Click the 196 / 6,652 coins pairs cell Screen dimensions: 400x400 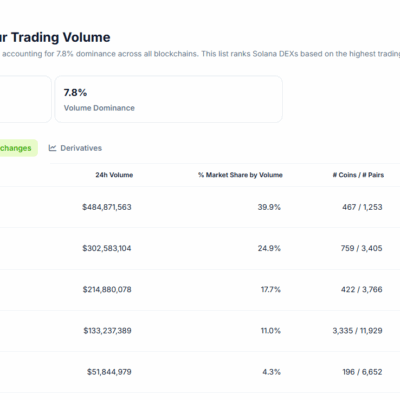click(x=363, y=372)
